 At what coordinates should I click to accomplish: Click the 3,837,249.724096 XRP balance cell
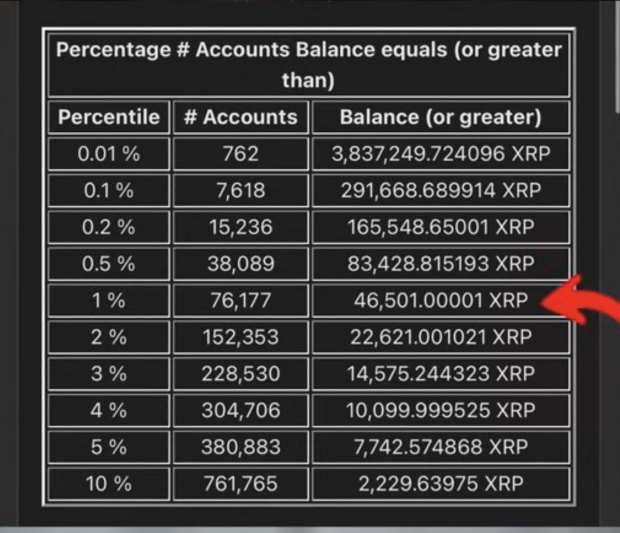point(440,154)
